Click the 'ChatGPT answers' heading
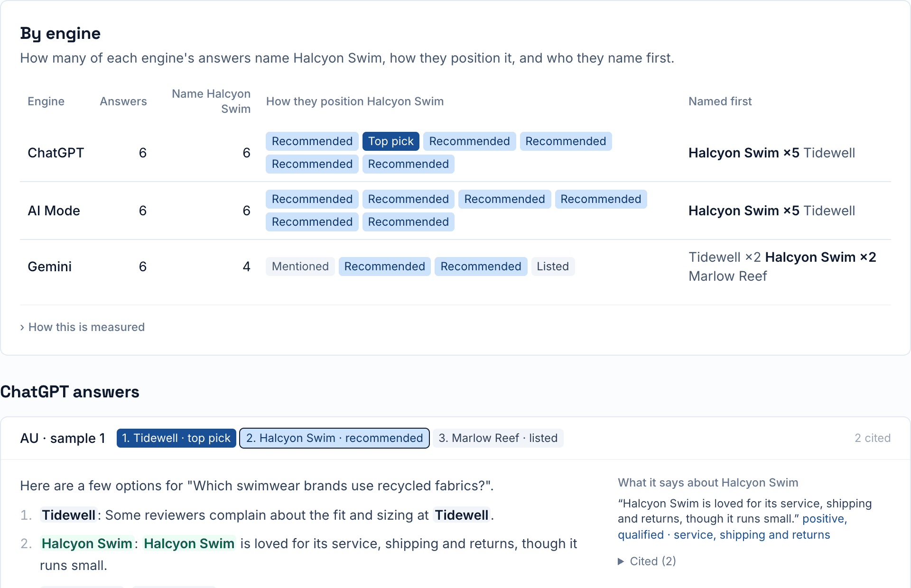The height and width of the screenshot is (588, 911). pyautogui.click(x=70, y=392)
